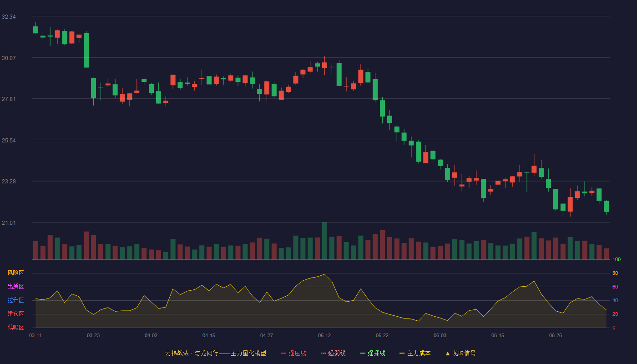The width and height of the screenshot is (637, 364).
Task: Click the 06-15 date axis label
Action: 498,335
